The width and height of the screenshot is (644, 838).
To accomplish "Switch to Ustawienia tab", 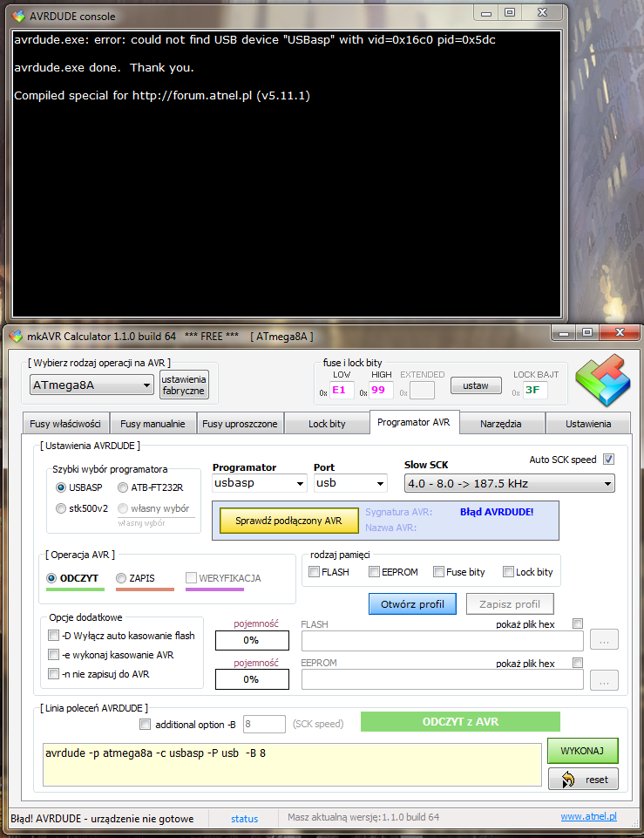I will tap(588, 424).
